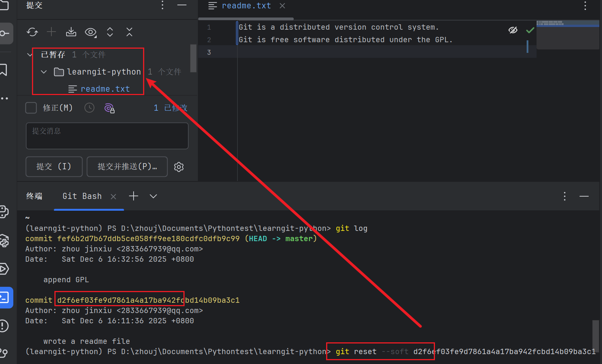Image resolution: width=602 pixels, height=364 pixels.
Task: Open the Commit tool window sidebar icon
Action: tap(5, 33)
